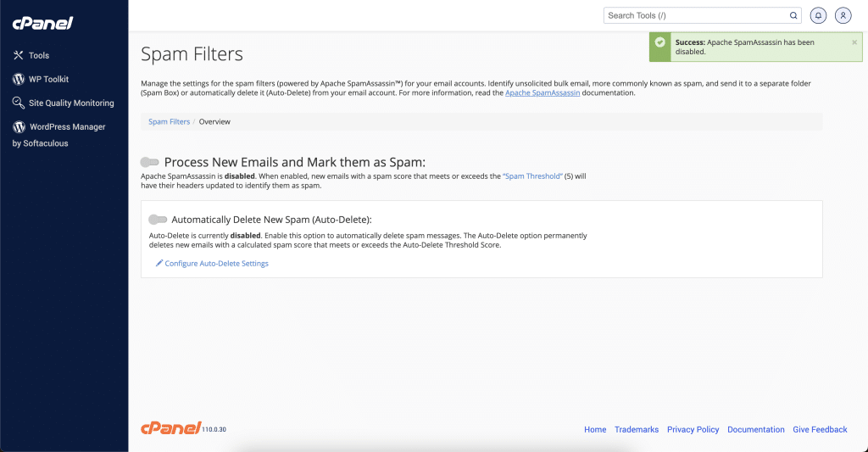The image size is (868, 452).
Task: Click the cPanel footer logo
Action: (171, 428)
